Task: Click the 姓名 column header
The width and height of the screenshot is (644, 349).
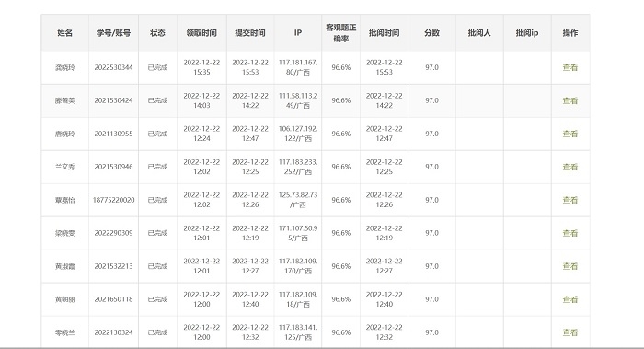Action: click(x=65, y=33)
